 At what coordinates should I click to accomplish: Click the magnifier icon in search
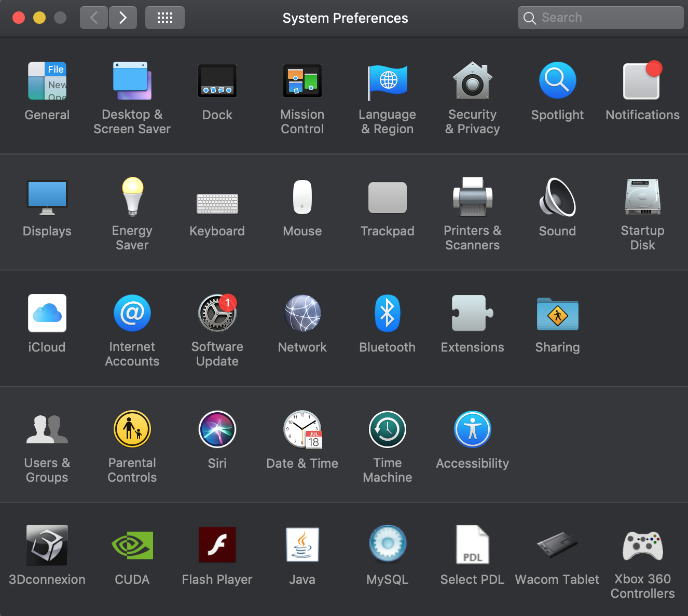(x=529, y=18)
